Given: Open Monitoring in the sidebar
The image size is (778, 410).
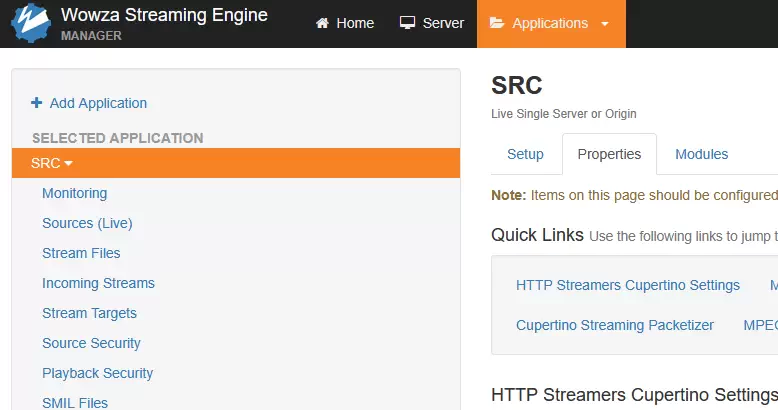Looking at the screenshot, I should point(74,193).
